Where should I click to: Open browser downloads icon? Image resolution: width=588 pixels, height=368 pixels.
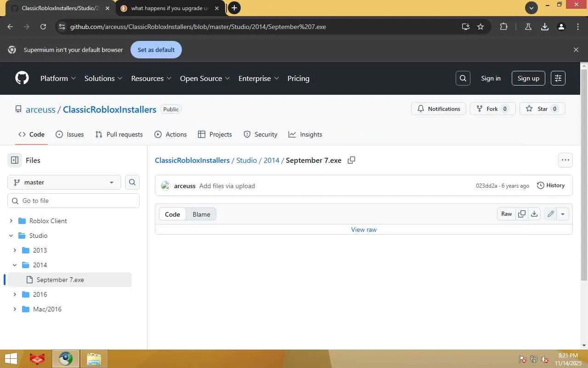pyautogui.click(x=545, y=27)
